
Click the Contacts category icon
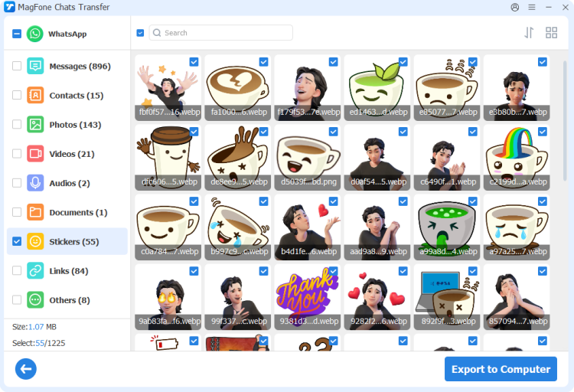35,95
